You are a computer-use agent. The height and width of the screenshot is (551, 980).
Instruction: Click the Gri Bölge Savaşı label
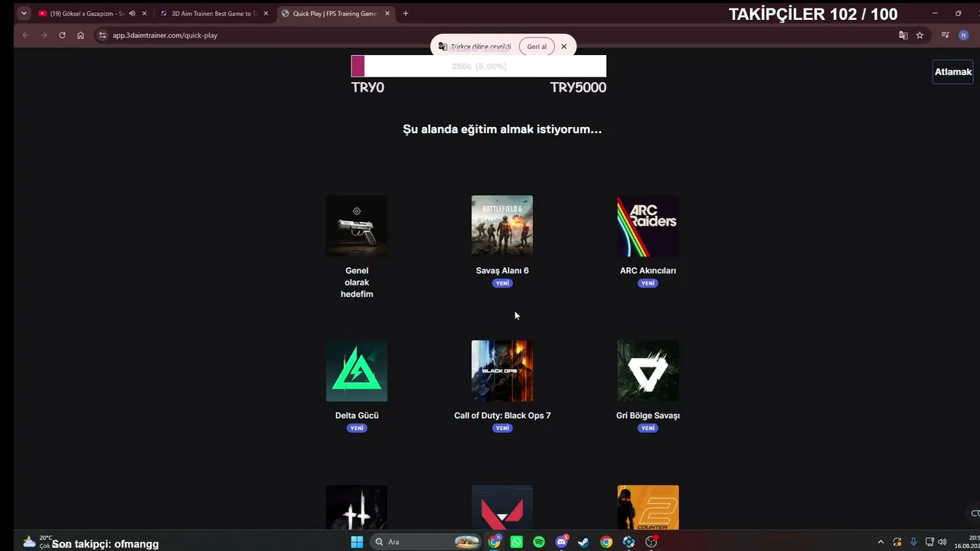pyautogui.click(x=648, y=416)
